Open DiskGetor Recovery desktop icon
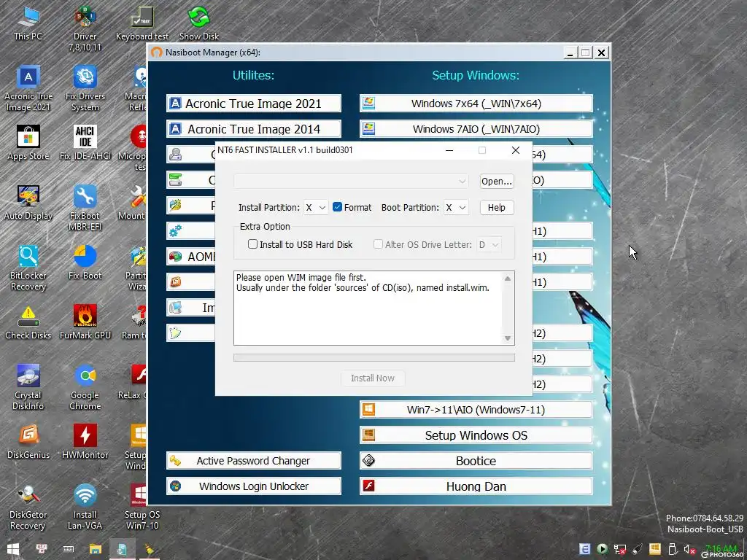 (x=28, y=507)
